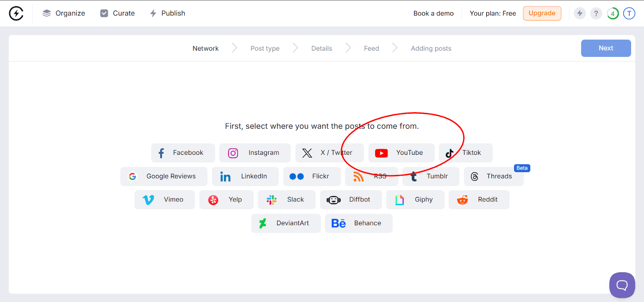
Task: Click the app logo in top-left corner
Action: click(x=16, y=13)
